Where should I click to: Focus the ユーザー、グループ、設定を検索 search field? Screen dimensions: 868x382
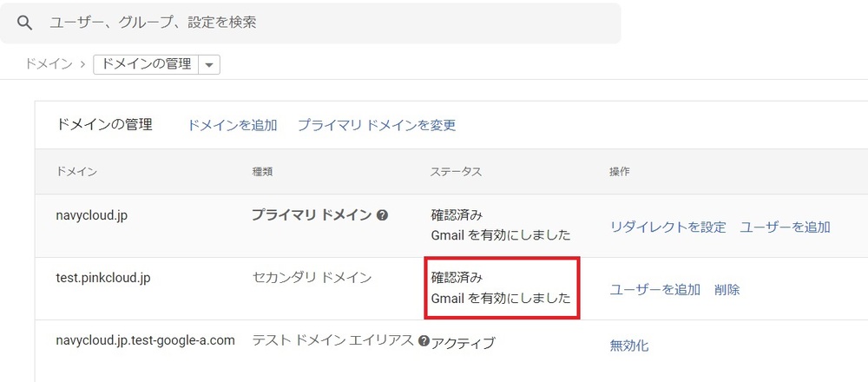(330, 23)
